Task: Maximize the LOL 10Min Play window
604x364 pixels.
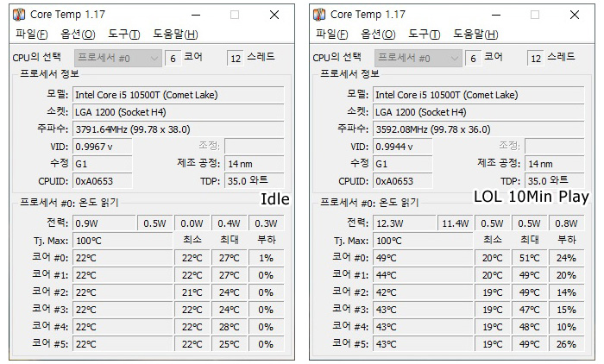Action: [535, 15]
